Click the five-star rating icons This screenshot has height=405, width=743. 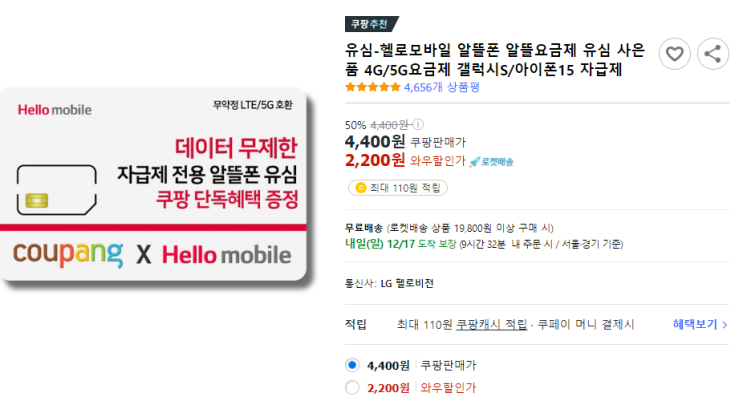click(x=373, y=87)
